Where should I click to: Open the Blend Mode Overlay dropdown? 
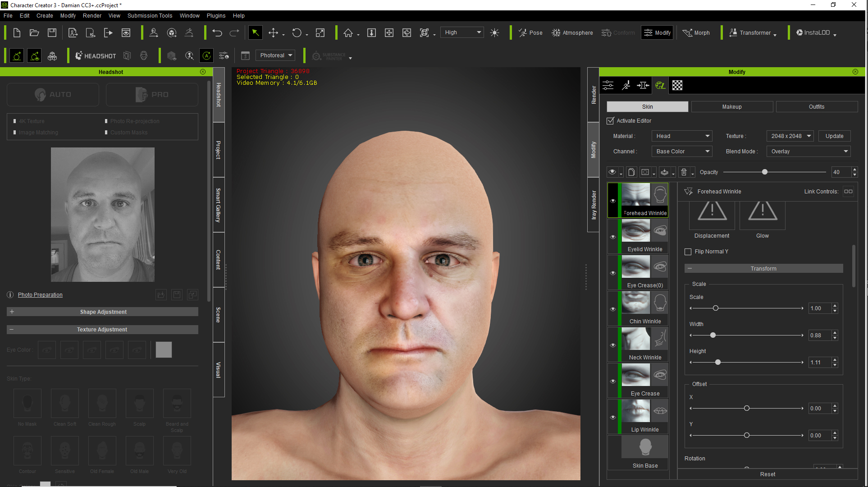[809, 152]
